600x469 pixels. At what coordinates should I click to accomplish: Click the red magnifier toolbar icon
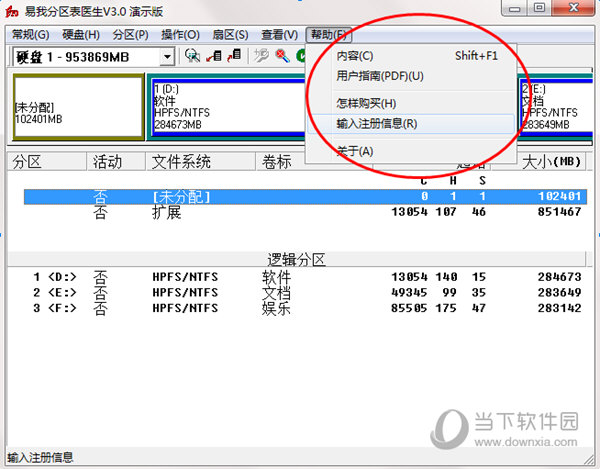tap(280, 56)
